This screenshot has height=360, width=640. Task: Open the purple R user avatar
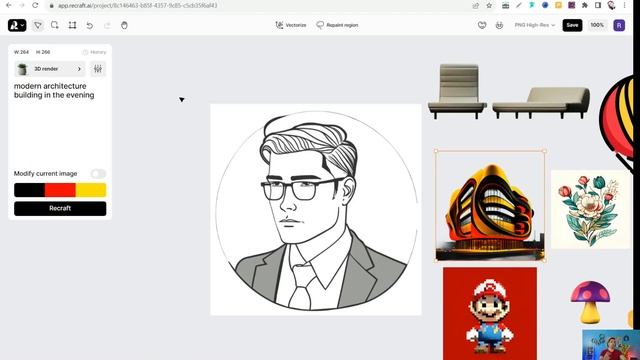pyautogui.click(x=619, y=25)
